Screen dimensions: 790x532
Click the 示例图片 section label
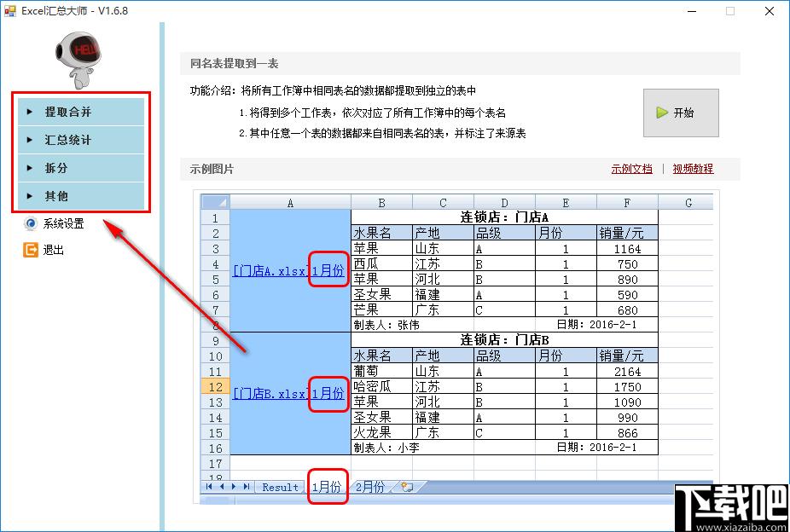click(212, 169)
